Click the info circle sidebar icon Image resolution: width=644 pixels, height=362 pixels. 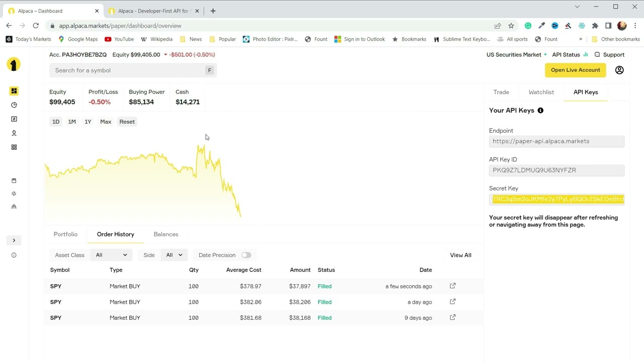[14, 255]
